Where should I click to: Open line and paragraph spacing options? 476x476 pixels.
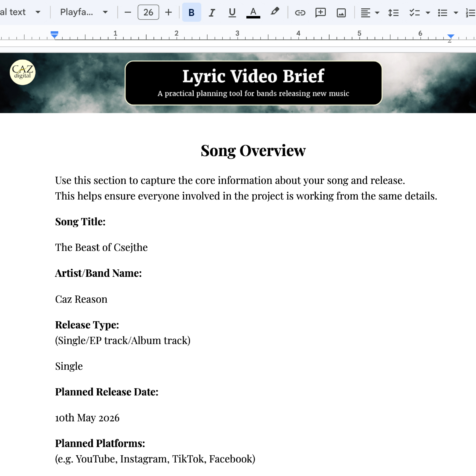[394, 13]
